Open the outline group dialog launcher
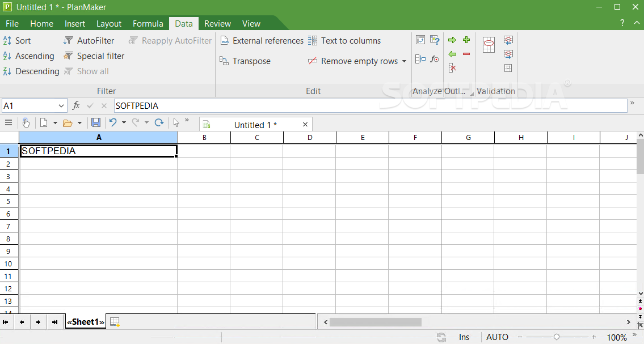The width and height of the screenshot is (644, 344). [472, 94]
